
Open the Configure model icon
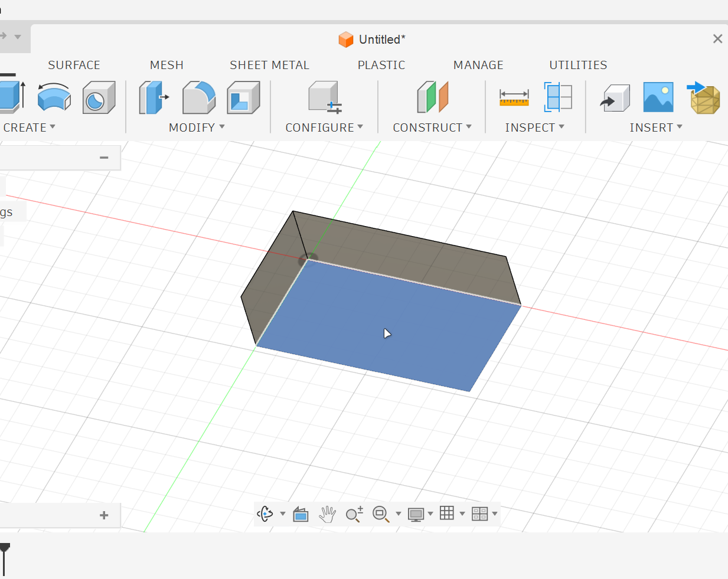click(325, 97)
